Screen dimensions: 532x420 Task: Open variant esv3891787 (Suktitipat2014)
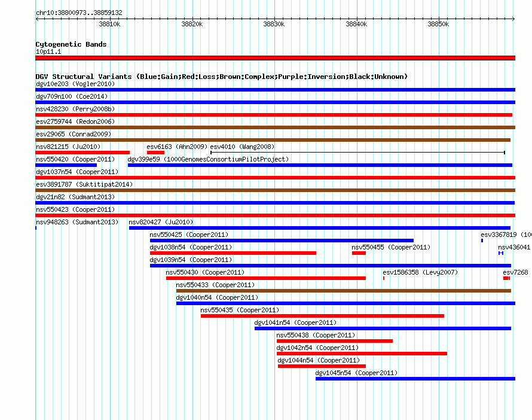point(84,184)
